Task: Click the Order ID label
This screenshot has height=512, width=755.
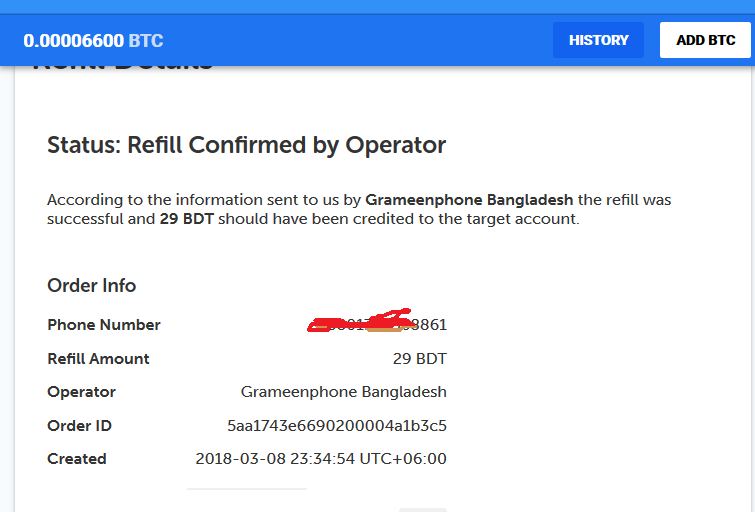Action: tap(79, 425)
